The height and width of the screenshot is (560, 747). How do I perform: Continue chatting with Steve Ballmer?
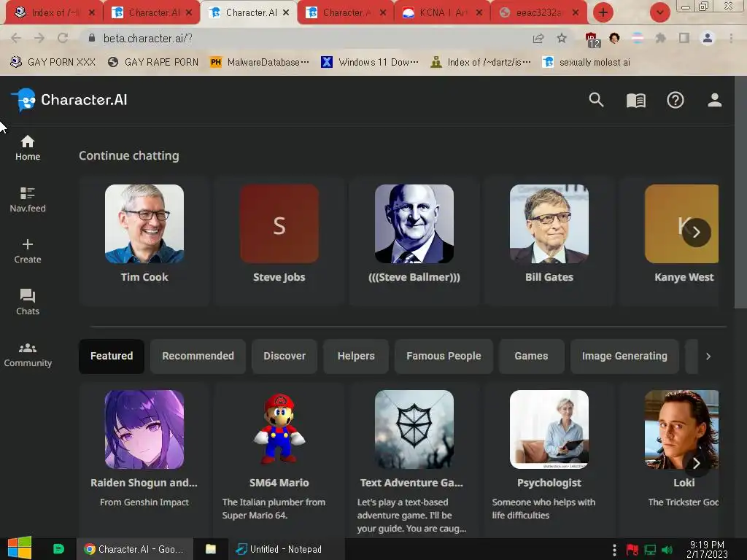pyautogui.click(x=414, y=241)
